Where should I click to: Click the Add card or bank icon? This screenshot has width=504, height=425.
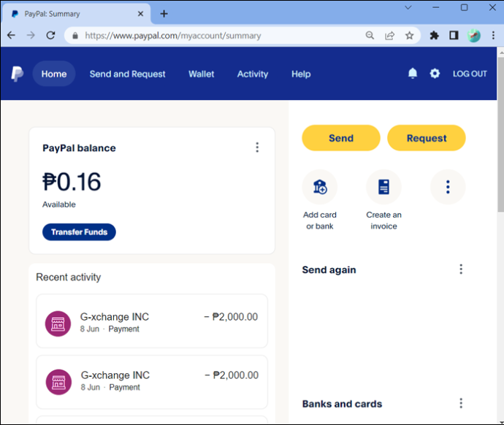pos(320,187)
